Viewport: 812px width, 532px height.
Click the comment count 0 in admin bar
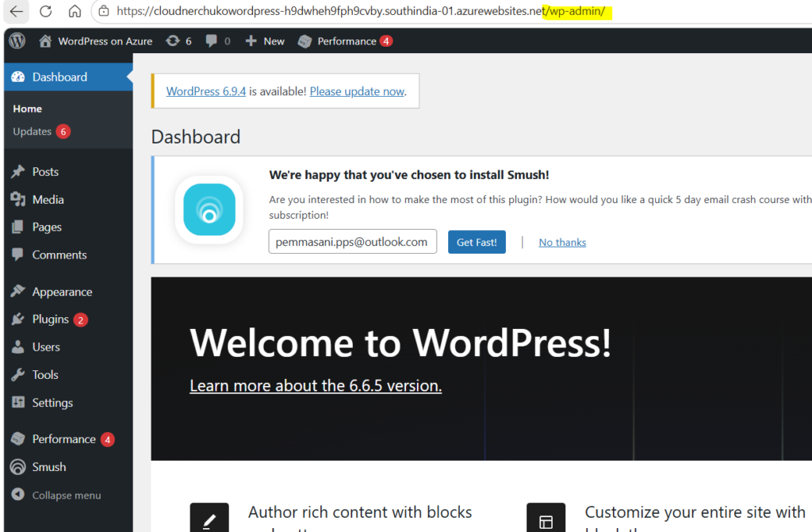[228, 41]
